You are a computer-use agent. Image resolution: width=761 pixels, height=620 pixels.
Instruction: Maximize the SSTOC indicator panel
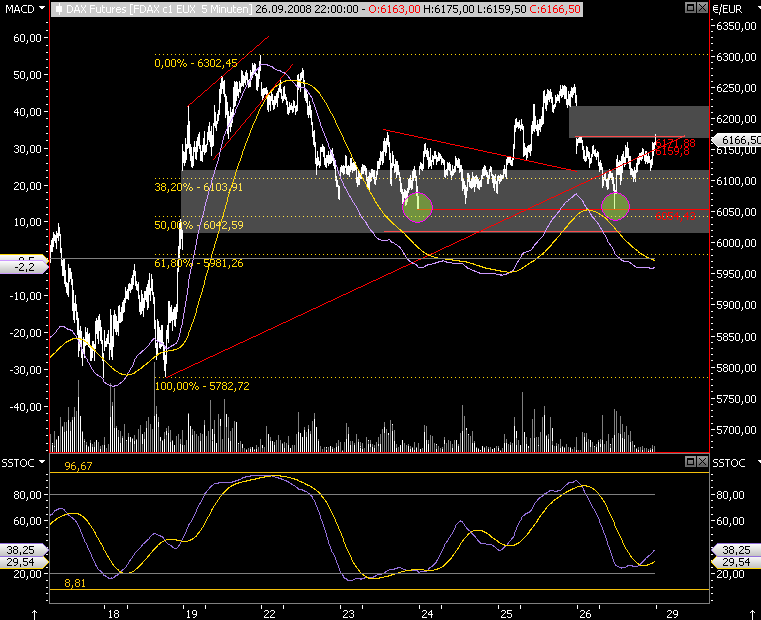[x=690, y=461]
